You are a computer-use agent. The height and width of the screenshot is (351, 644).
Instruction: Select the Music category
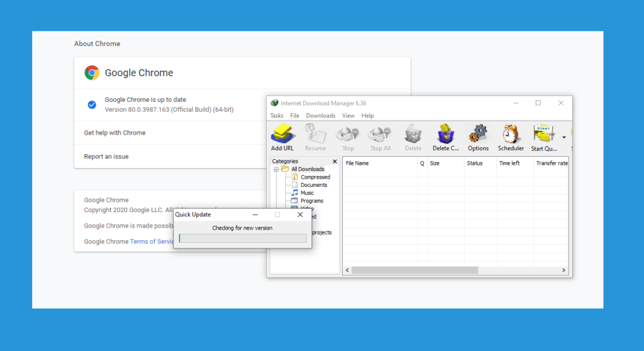tap(307, 192)
